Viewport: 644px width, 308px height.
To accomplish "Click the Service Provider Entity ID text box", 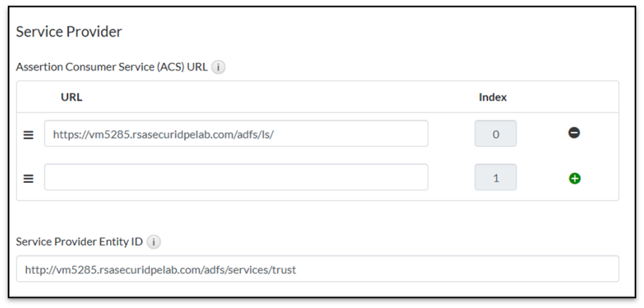I will click(x=317, y=269).
